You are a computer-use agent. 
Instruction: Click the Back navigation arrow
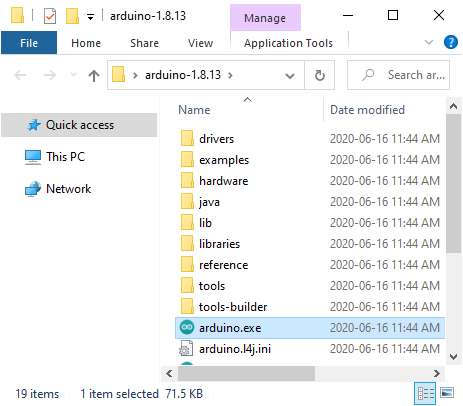pos(20,75)
